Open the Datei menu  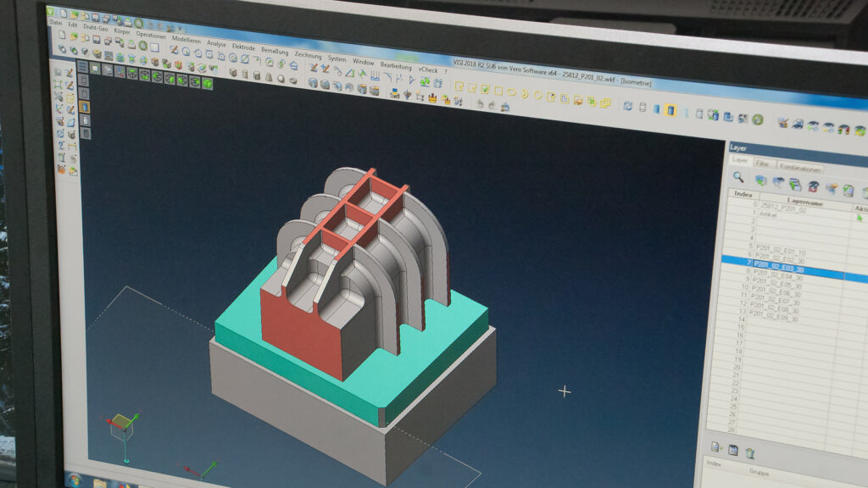pyautogui.click(x=56, y=23)
